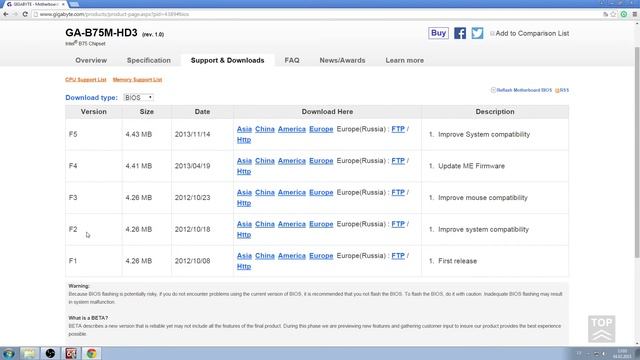Download F3 BIOS via FTP link
Screen dimensions: 640x360
[x=398, y=192]
